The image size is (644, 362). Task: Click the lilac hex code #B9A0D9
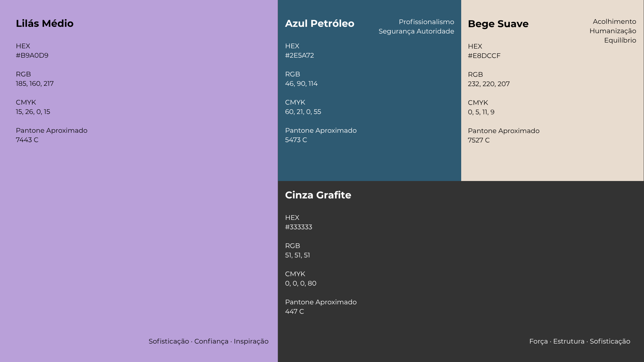pos(32,55)
